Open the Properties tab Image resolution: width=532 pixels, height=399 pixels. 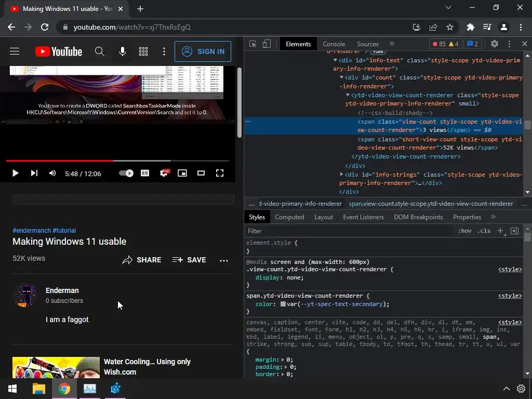(467, 217)
